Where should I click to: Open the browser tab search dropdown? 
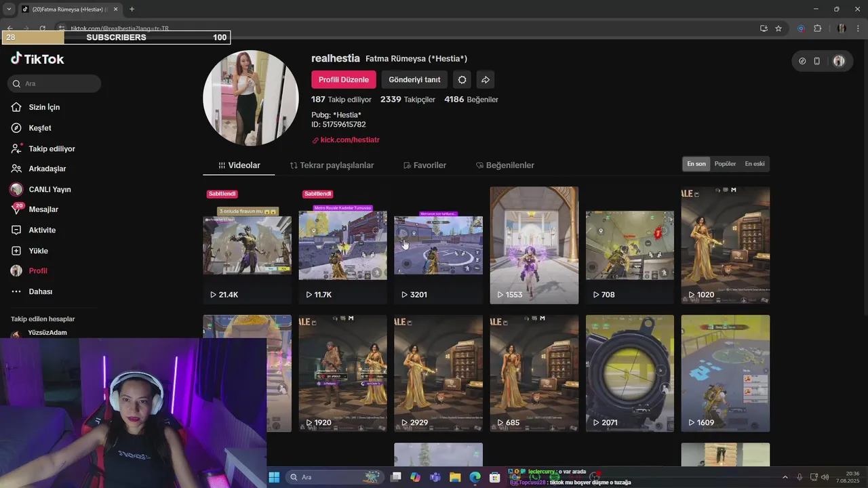coord(9,9)
